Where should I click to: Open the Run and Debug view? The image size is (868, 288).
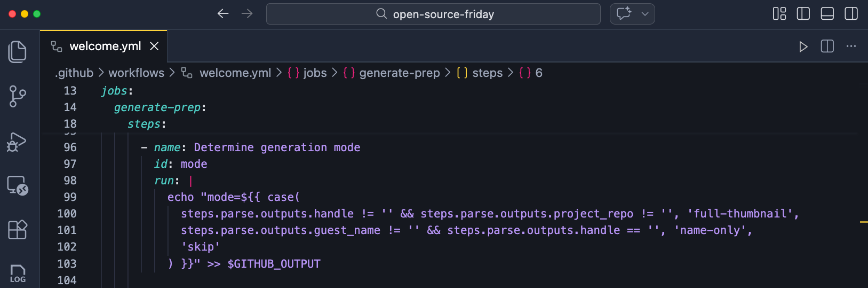coord(17,142)
